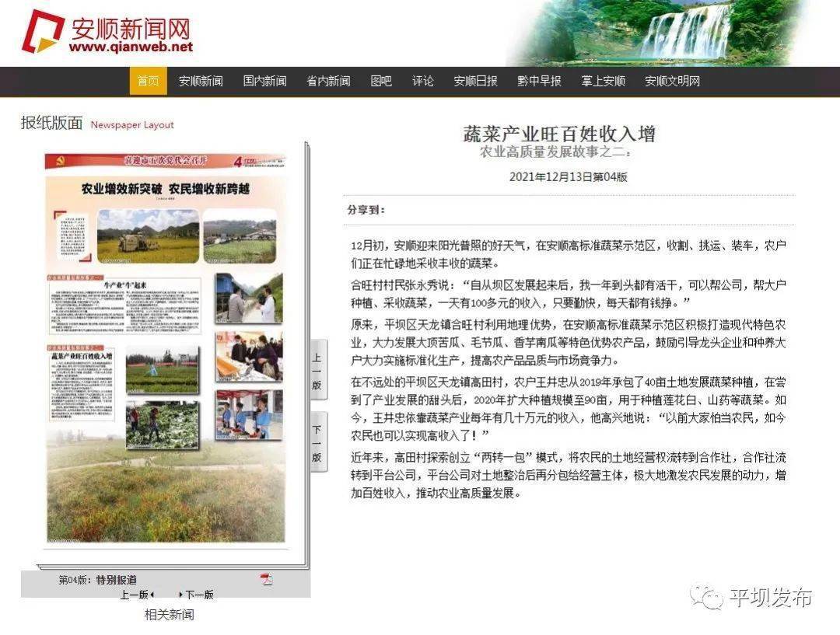
Task: Open the 图吧 navigation item
Action: [381, 81]
